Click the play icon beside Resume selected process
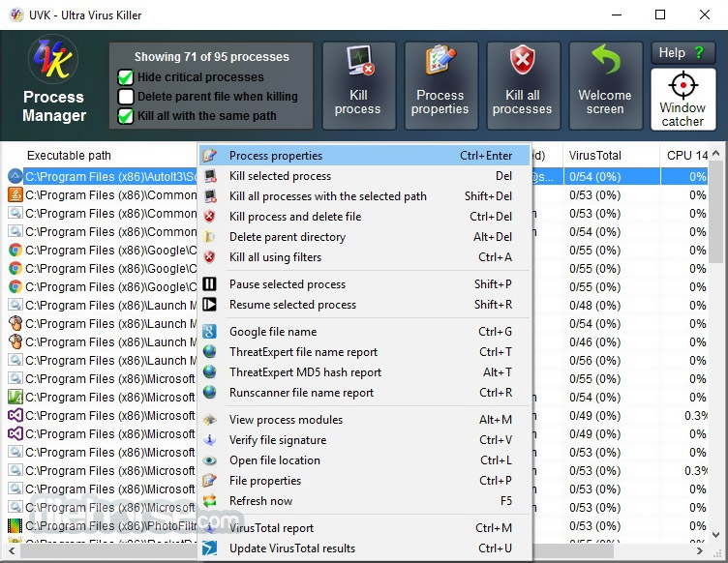The width and height of the screenshot is (728, 563). pos(210,304)
